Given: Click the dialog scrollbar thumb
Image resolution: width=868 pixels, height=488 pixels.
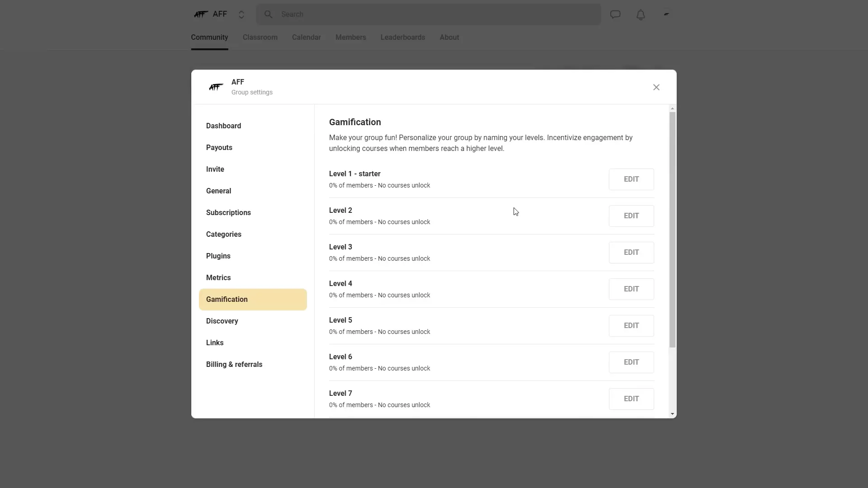Looking at the screenshot, I should (672, 230).
